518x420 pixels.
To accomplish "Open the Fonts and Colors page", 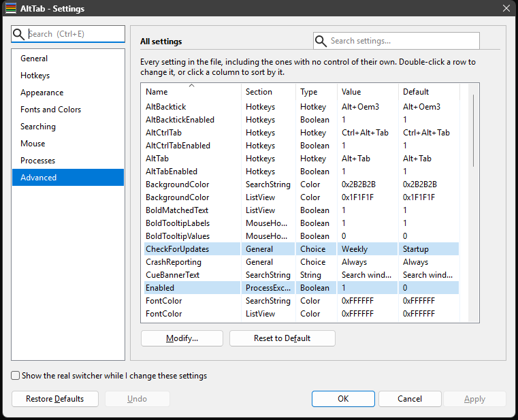I will (x=68, y=110).
